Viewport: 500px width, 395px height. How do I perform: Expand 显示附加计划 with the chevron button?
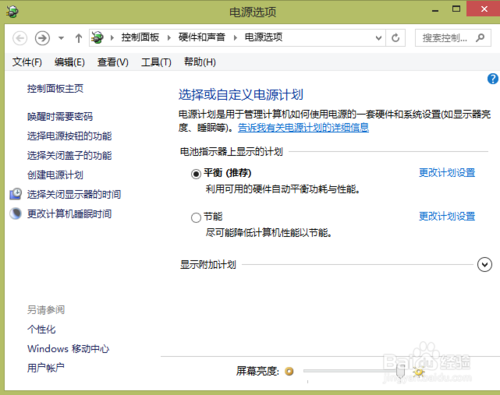tap(484, 265)
